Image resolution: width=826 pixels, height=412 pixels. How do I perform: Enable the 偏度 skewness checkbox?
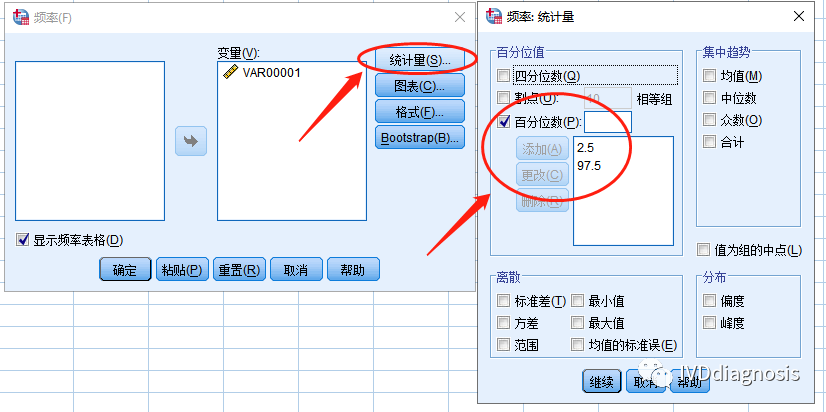709,301
